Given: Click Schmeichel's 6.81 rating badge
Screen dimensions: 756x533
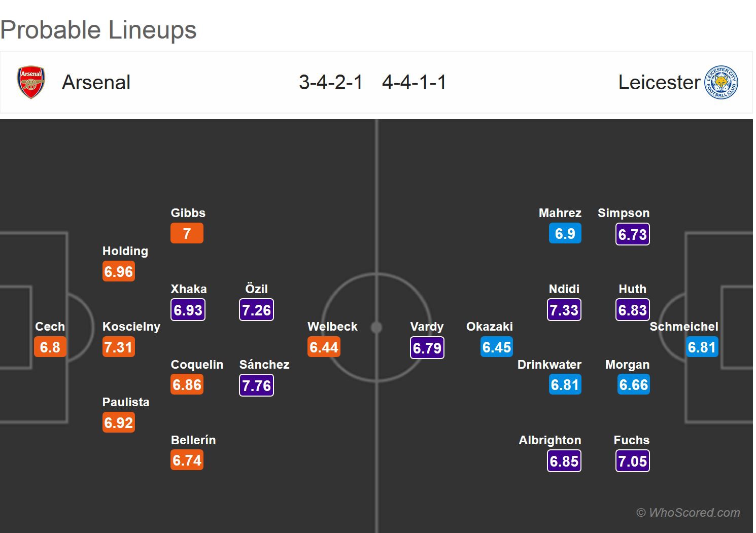Looking at the screenshot, I should tap(702, 347).
